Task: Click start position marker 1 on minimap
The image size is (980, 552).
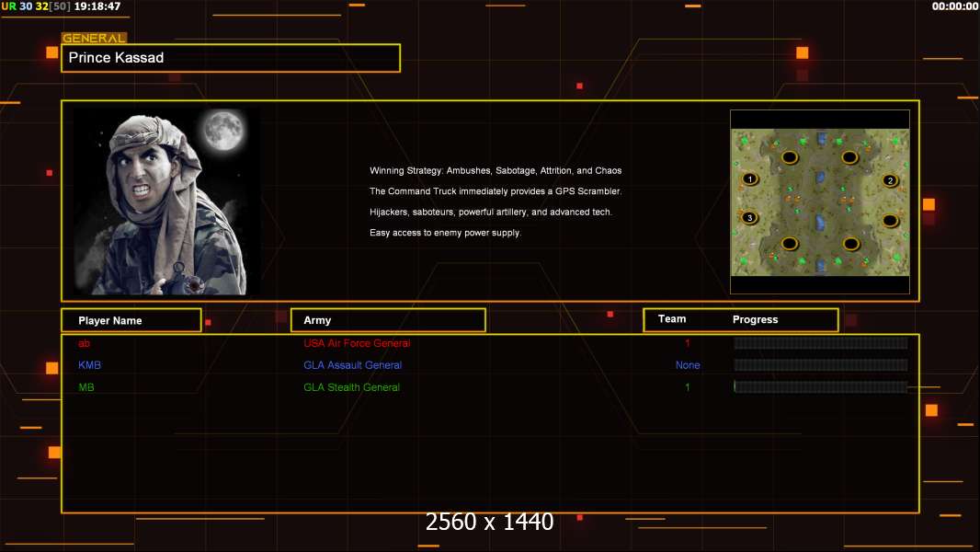Action: point(750,179)
